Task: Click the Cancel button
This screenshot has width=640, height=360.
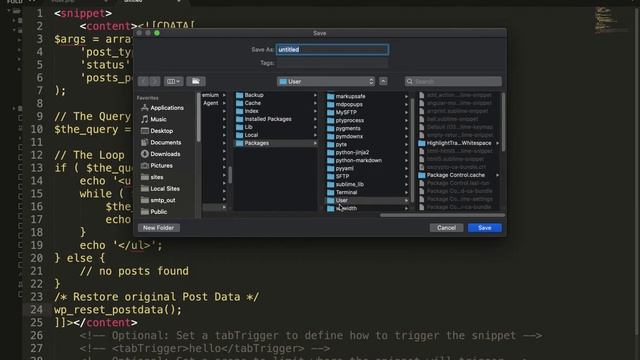Action: [446, 228]
